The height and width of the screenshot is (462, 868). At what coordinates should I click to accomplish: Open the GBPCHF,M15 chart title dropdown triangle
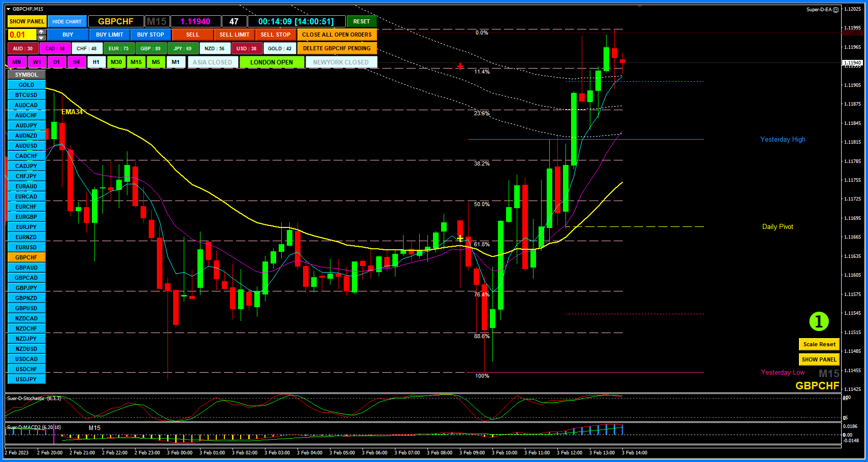(x=8, y=9)
